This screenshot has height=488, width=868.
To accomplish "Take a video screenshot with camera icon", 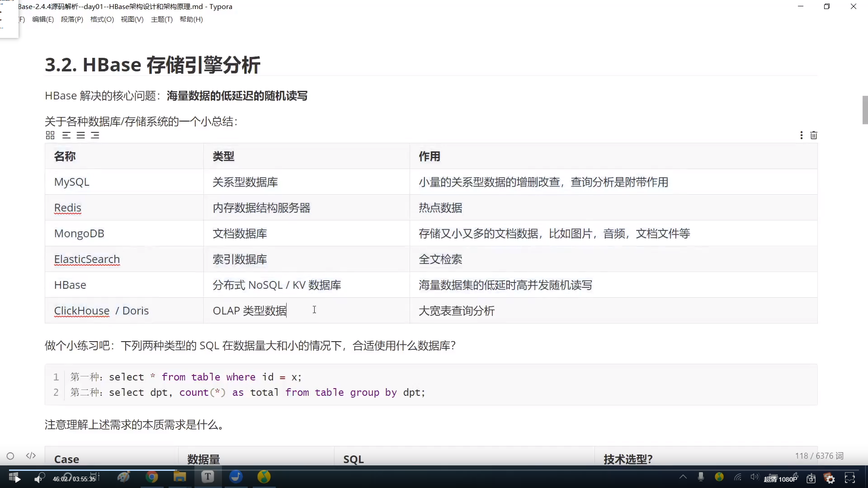I will [811, 479].
